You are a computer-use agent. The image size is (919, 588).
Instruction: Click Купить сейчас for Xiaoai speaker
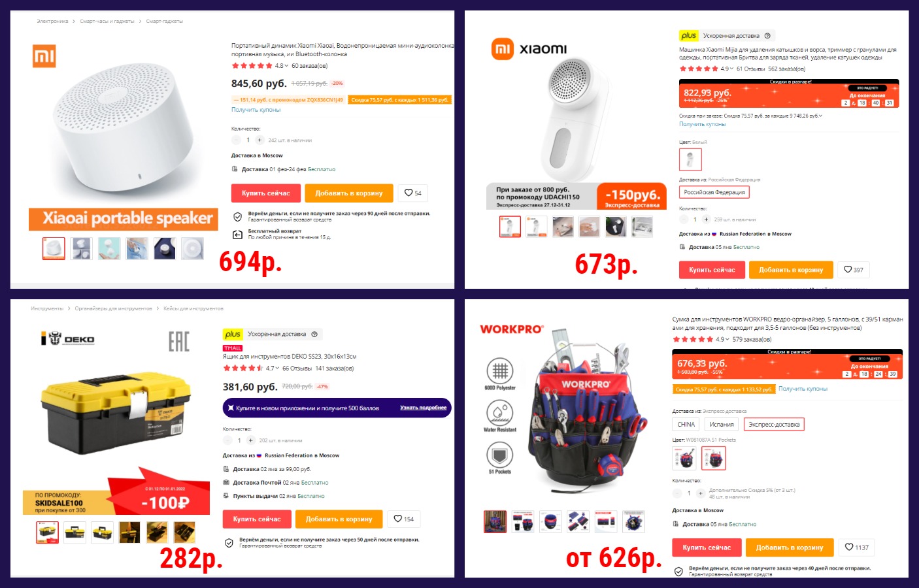265,193
